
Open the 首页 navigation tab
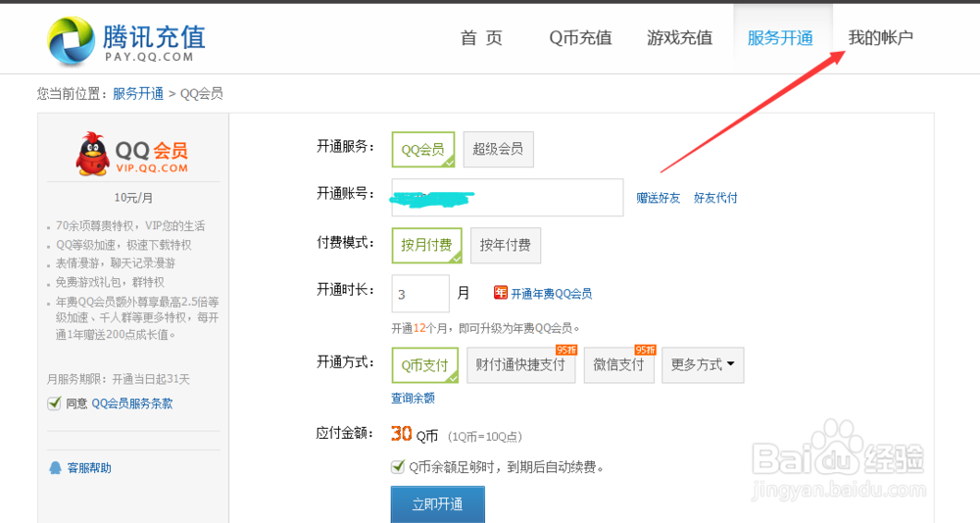[x=481, y=38]
